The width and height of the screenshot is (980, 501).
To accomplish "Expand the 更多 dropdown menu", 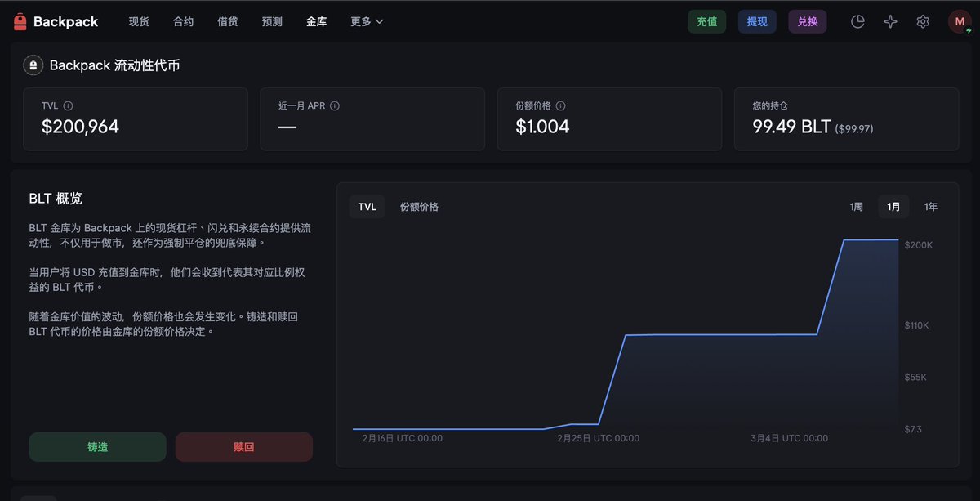I will 367,22.
